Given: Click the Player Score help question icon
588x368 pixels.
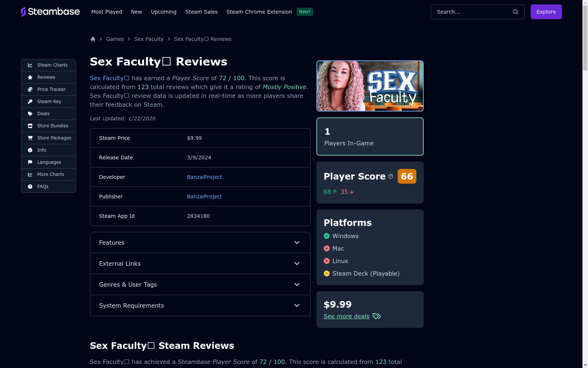Looking at the screenshot, I should click(x=391, y=176).
